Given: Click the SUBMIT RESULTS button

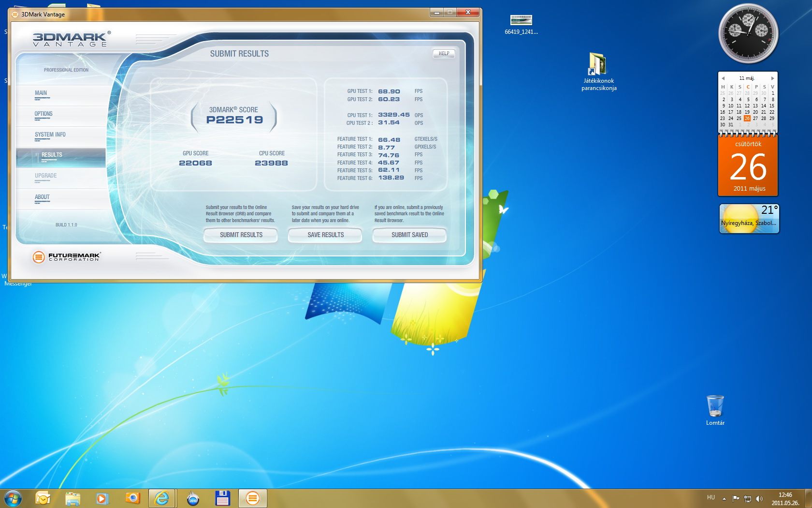Looking at the screenshot, I should pyautogui.click(x=241, y=235).
